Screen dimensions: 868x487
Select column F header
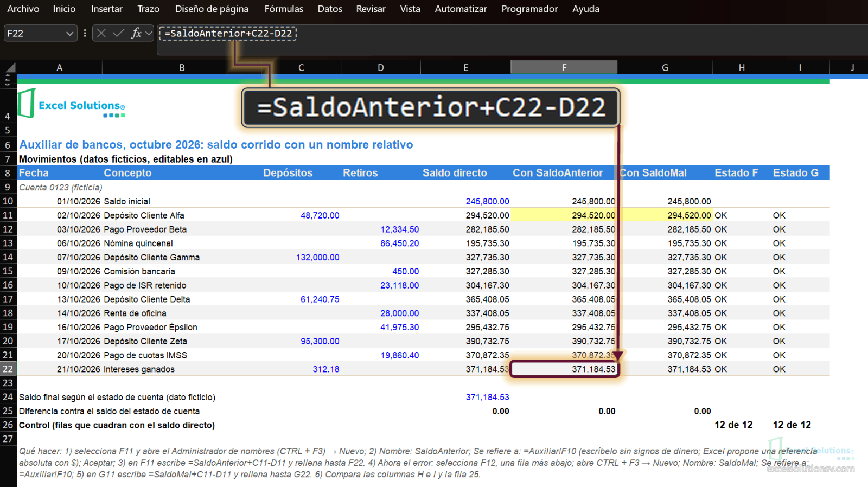coord(564,68)
